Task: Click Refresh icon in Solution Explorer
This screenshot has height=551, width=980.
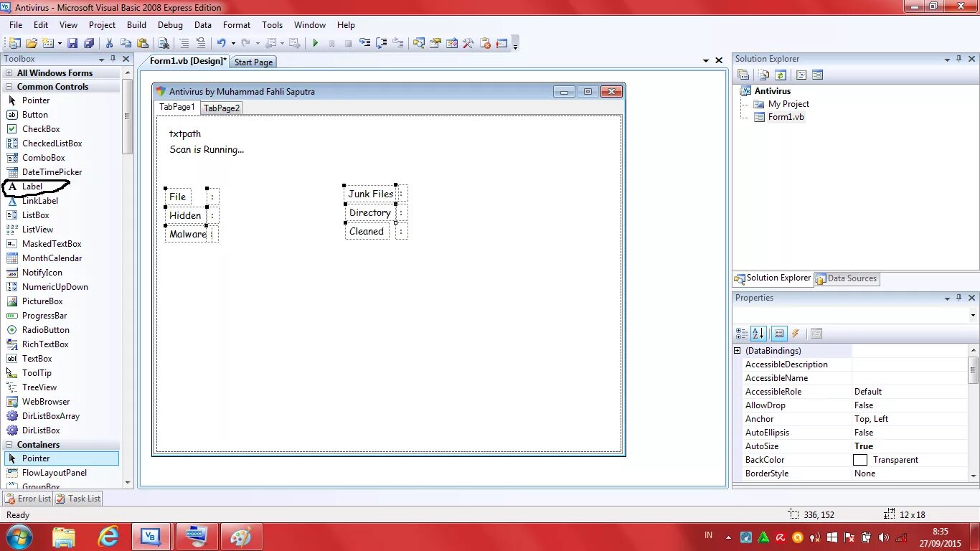Action: (x=781, y=75)
